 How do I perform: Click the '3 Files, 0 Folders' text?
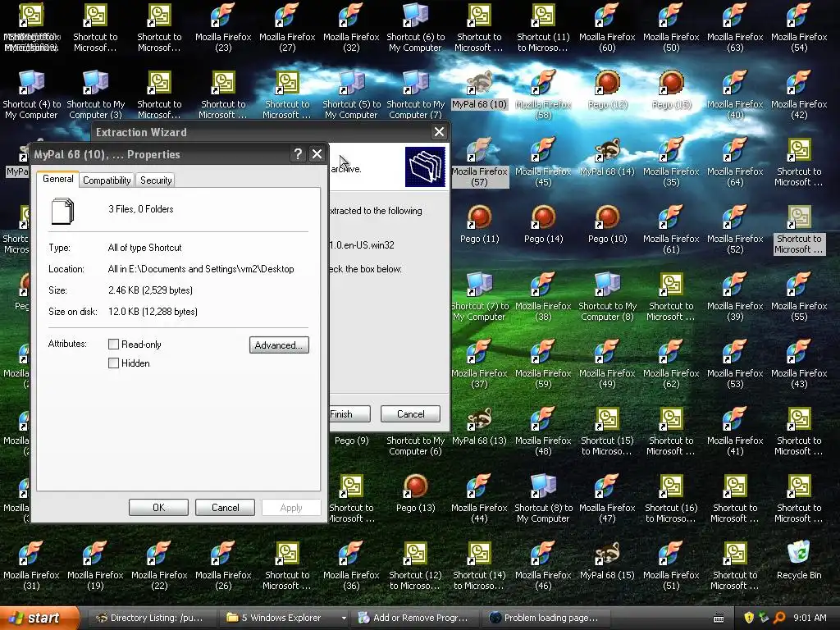click(141, 209)
